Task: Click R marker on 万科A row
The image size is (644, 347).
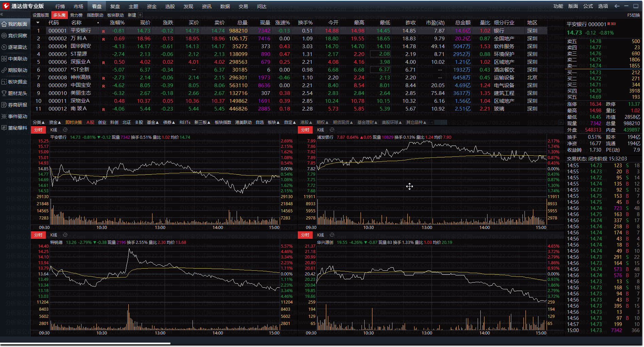Action: (x=104, y=39)
